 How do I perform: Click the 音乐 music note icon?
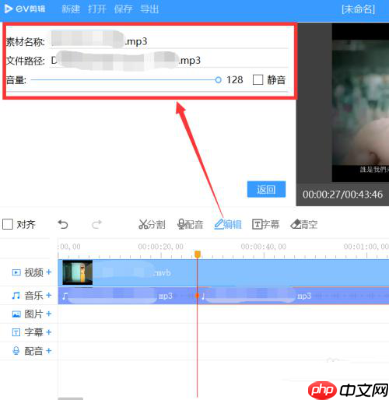point(16,295)
